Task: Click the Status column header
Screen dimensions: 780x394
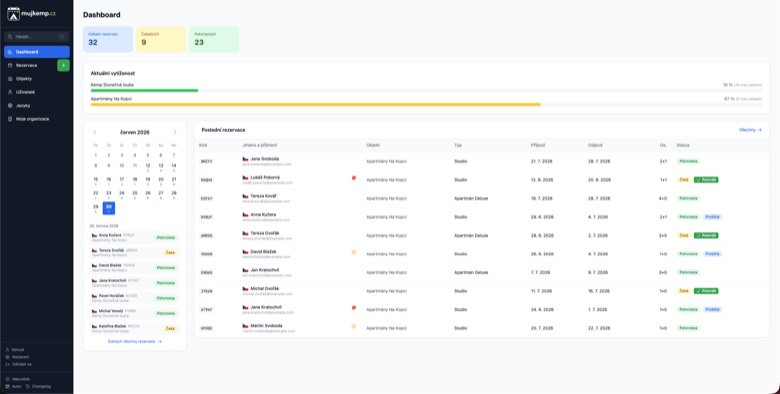Action: [x=683, y=145]
